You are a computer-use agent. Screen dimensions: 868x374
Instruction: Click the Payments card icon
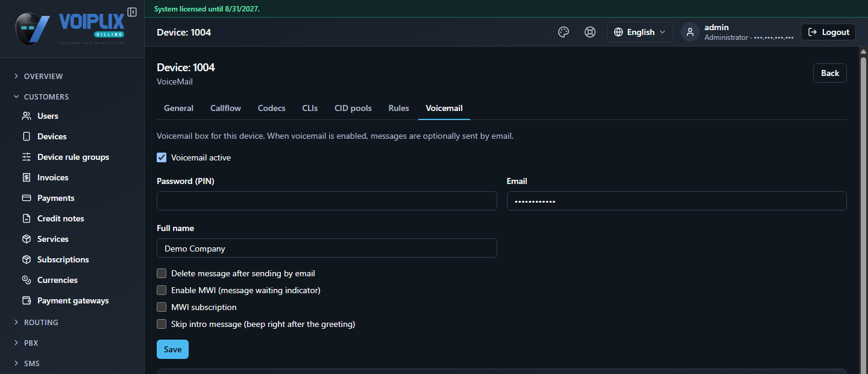click(27, 198)
